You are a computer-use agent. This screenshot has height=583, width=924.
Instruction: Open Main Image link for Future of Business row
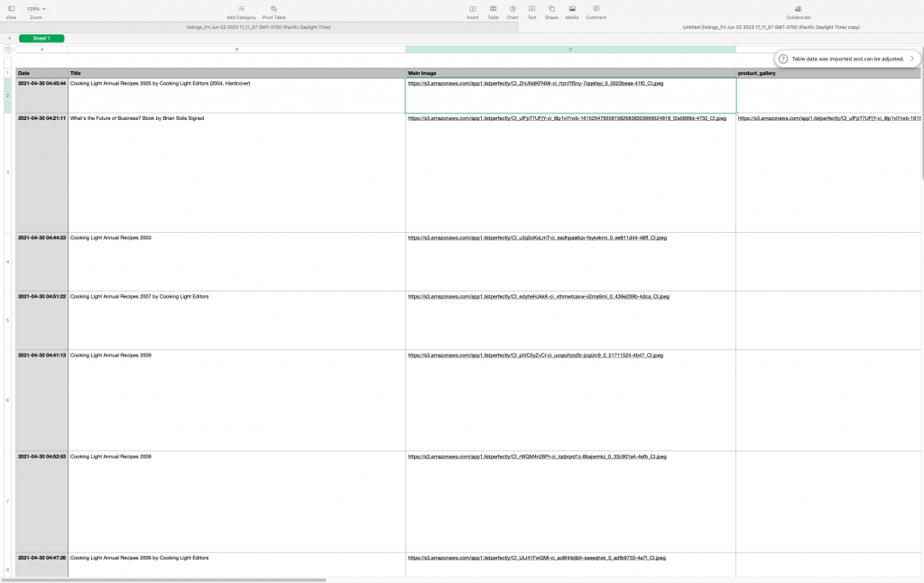pos(567,118)
